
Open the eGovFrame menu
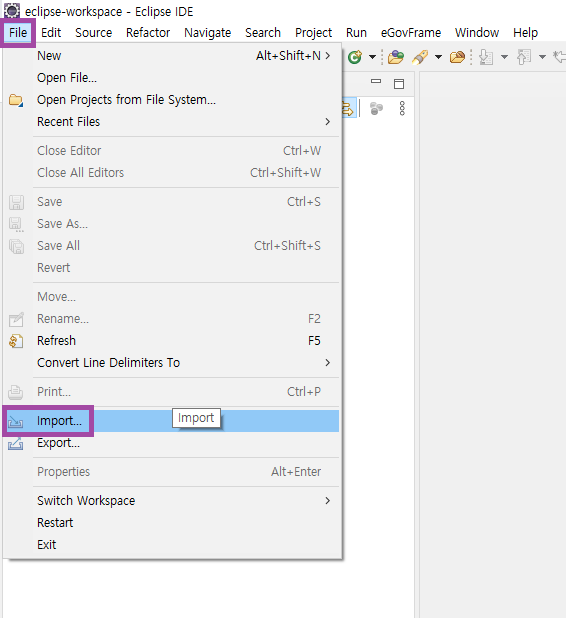click(x=411, y=33)
